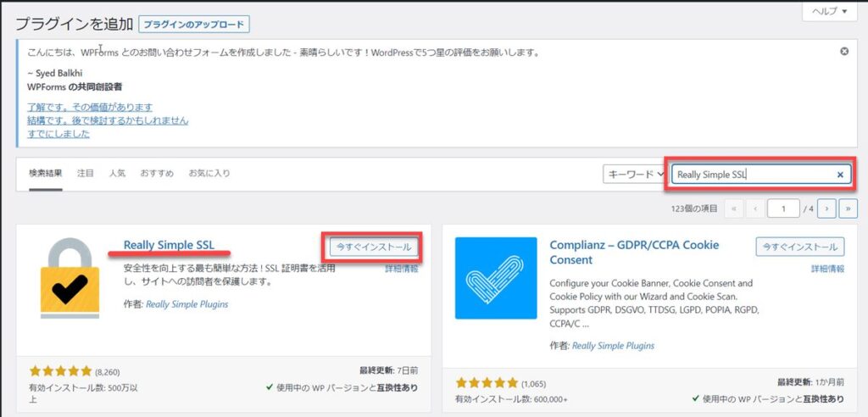Screen dimensions: 868x417
Task: Switch to the 人気 tab
Action: pyautogui.click(x=117, y=174)
